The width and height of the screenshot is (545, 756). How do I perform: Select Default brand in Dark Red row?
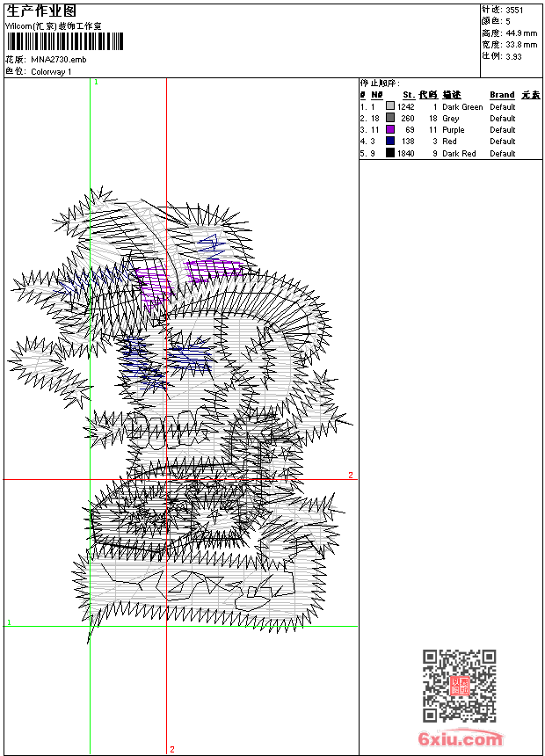point(503,153)
